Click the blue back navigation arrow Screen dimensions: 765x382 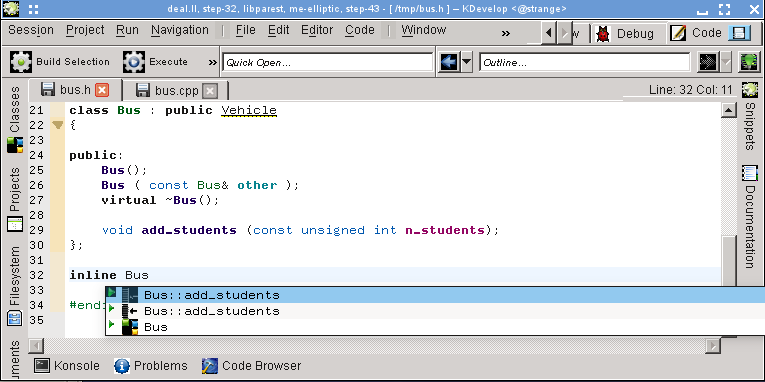pyautogui.click(x=449, y=62)
